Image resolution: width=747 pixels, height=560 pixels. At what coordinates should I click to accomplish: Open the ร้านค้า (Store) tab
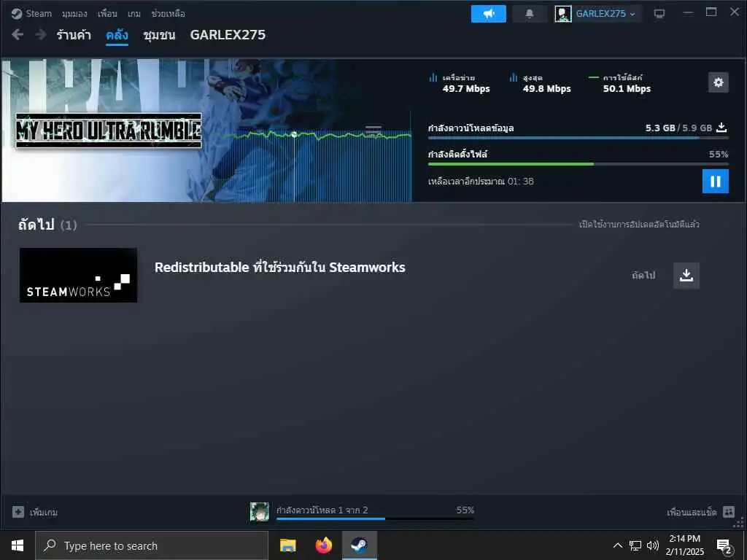74,35
